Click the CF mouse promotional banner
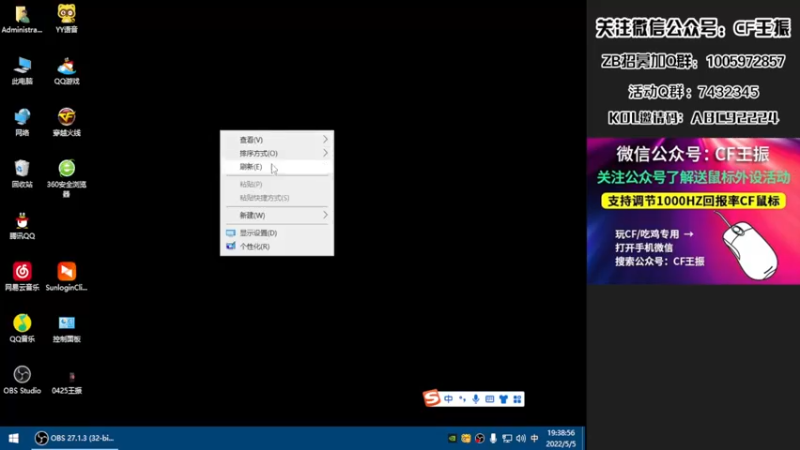This screenshot has width=800, height=450. point(693,211)
